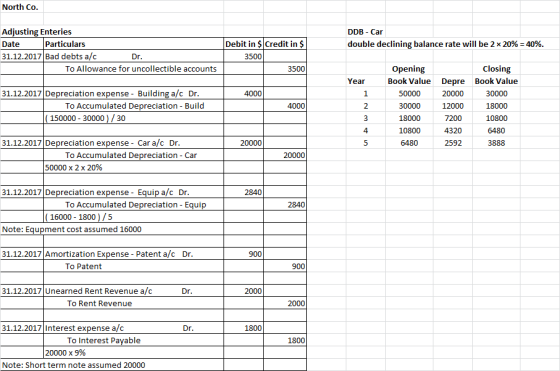Select the 'Debit in $' column header

(244, 44)
